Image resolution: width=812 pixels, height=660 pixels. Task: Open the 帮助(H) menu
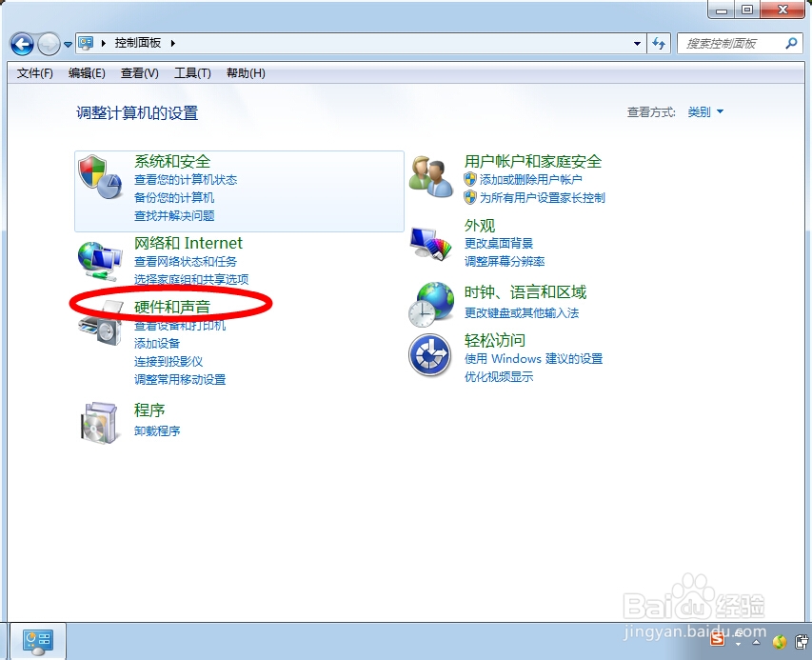pyautogui.click(x=246, y=73)
